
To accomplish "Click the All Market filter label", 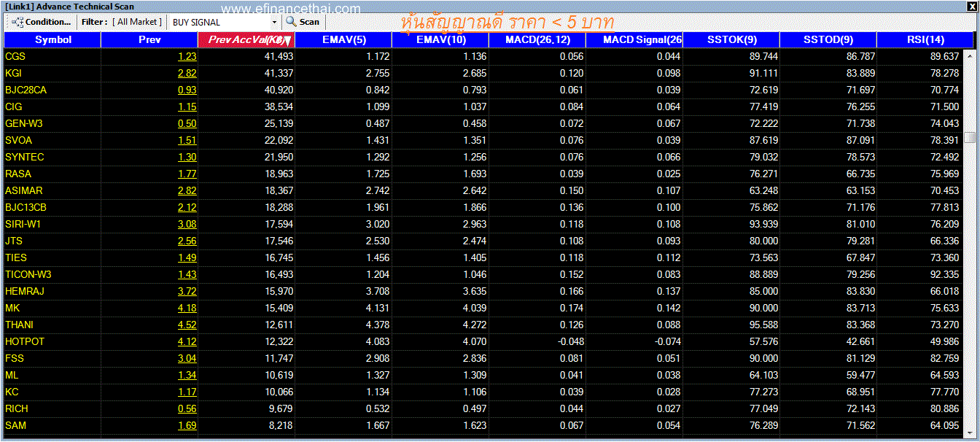I will pyautogui.click(x=136, y=22).
